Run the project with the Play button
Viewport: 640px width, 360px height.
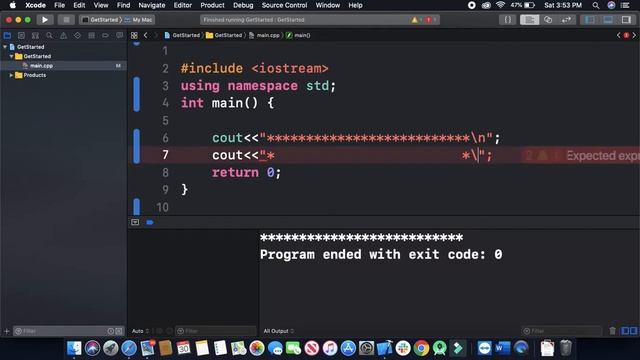[x=44, y=20]
